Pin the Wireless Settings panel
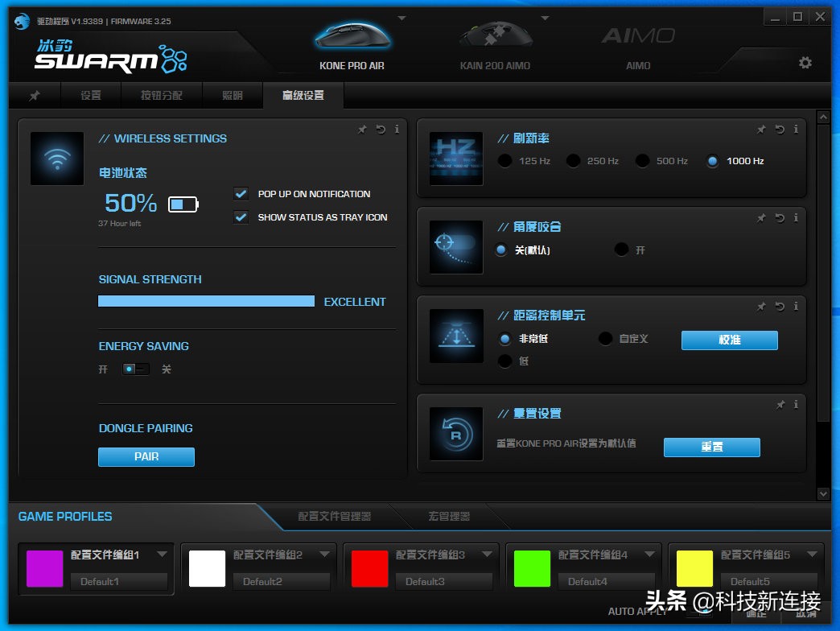840x631 pixels. click(x=363, y=129)
